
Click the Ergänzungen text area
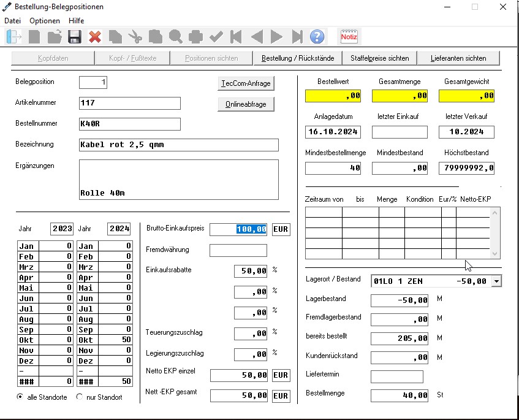click(179, 180)
